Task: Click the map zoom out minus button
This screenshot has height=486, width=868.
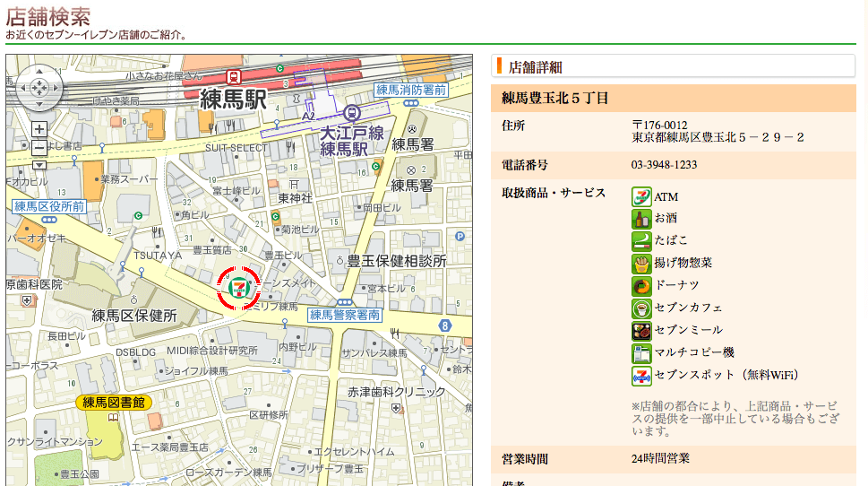Action: (39, 147)
